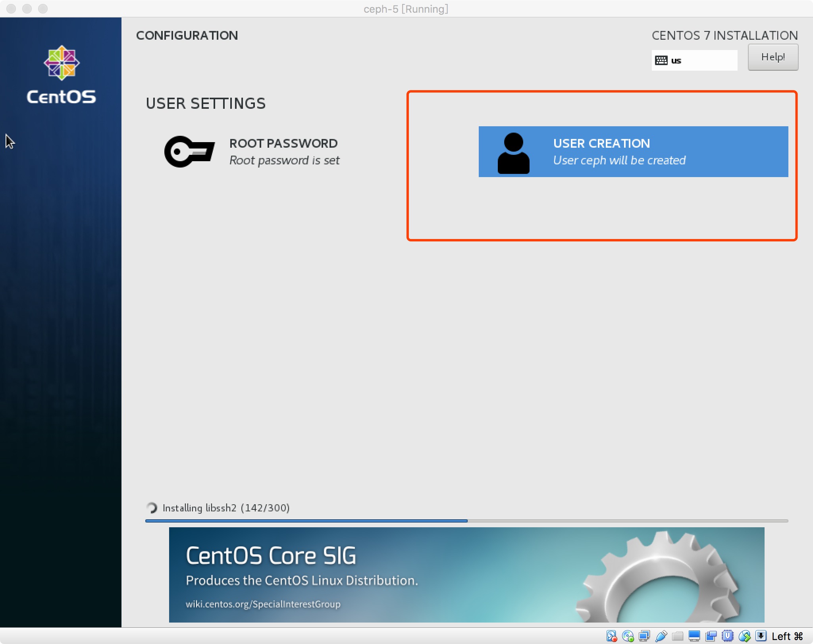Click the 'Root password is set' text
This screenshot has height=644, width=813.
point(285,160)
